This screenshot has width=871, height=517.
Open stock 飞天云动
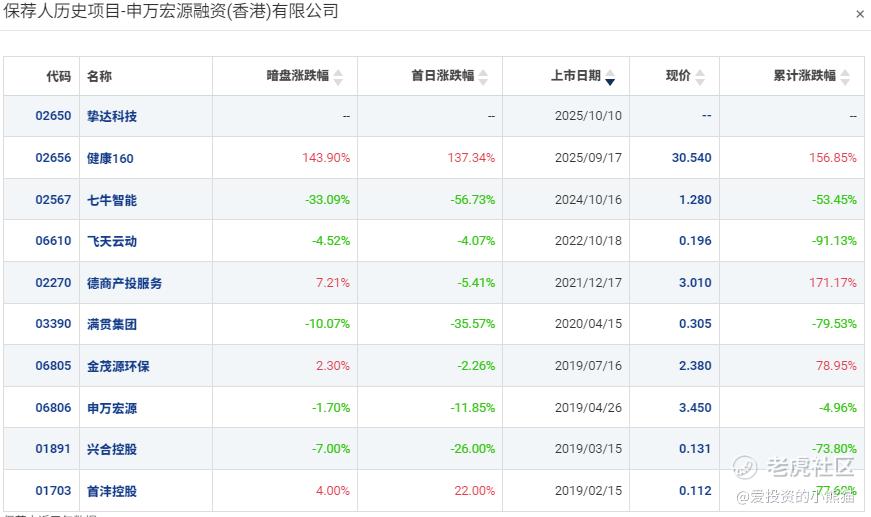pyautogui.click(x=112, y=241)
